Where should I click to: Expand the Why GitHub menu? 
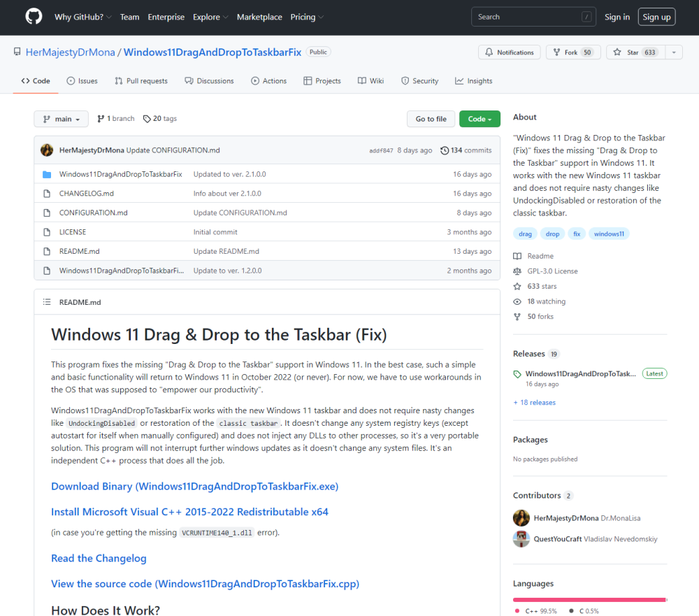click(x=84, y=17)
